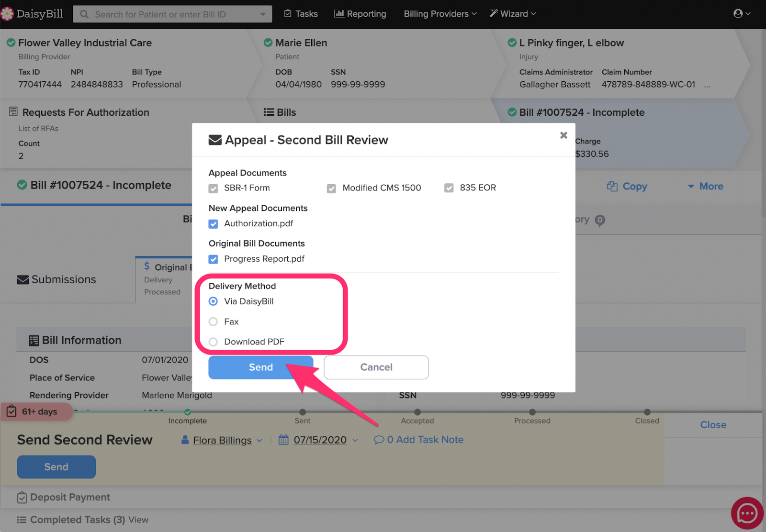
Task: Click the 0 Add Task Note link
Action: pyautogui.click(x=419, y=440)
